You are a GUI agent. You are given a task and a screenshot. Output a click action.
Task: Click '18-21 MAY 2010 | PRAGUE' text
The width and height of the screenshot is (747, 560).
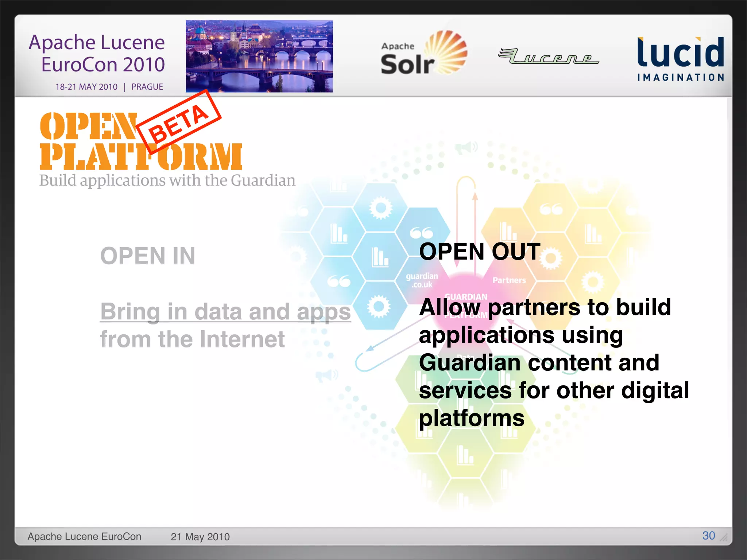click(x=109, y=87)
